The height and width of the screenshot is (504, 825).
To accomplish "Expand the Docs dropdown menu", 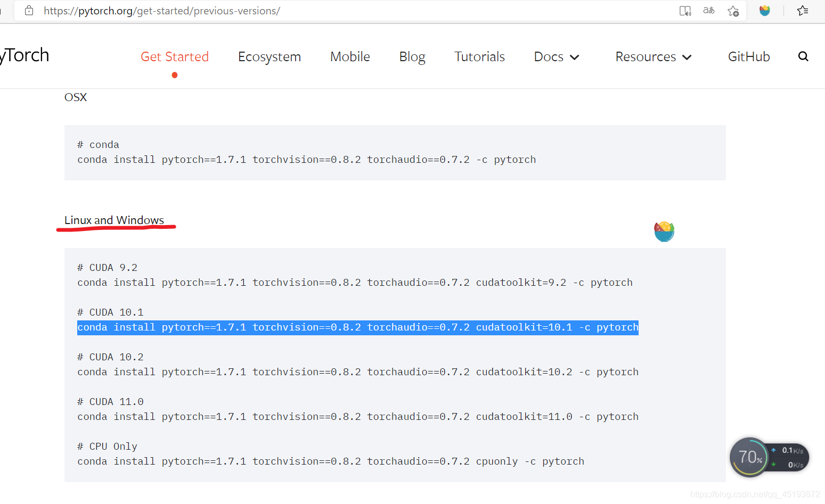I will pyautogui.click(x=557, y=56).
